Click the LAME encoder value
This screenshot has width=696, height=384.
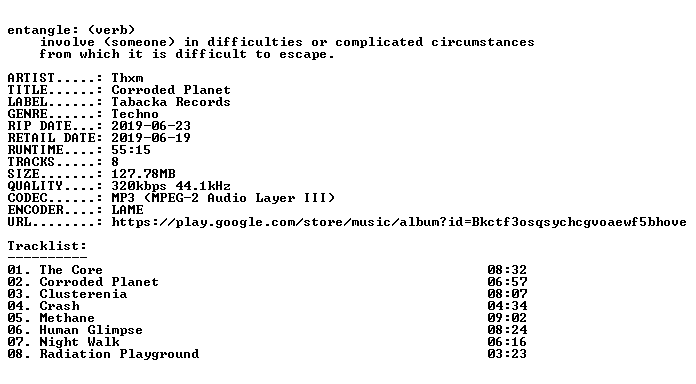(127, 210)
